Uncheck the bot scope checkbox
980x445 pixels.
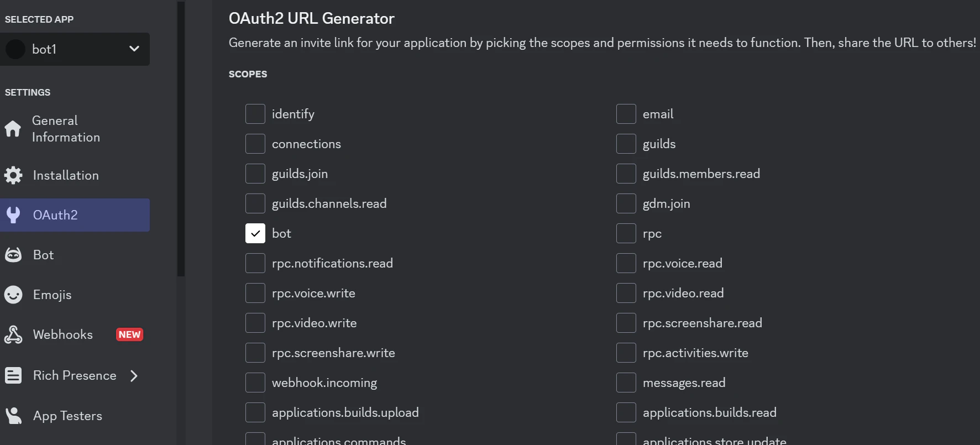255,233
